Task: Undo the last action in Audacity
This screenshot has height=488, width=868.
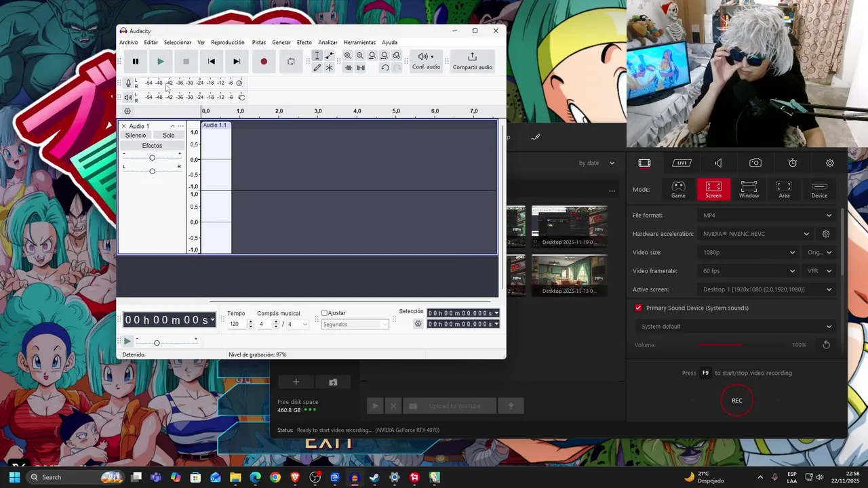Action: [385, 68]
